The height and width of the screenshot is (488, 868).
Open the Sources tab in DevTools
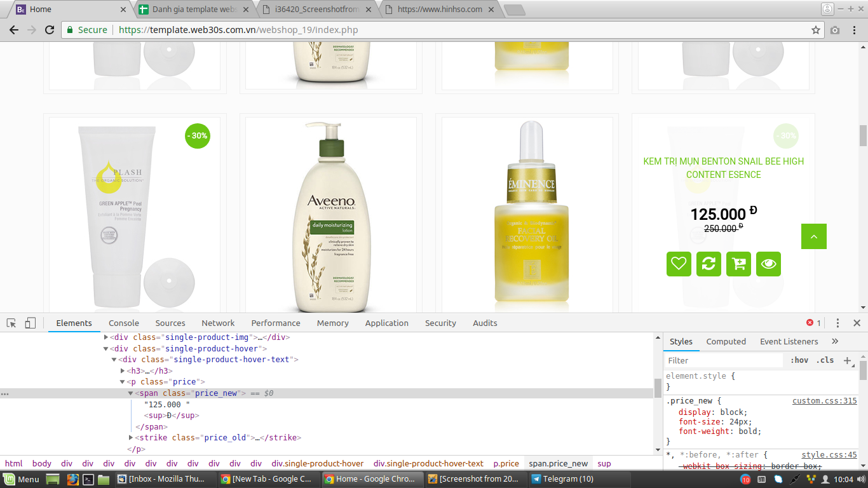(170, 323)
